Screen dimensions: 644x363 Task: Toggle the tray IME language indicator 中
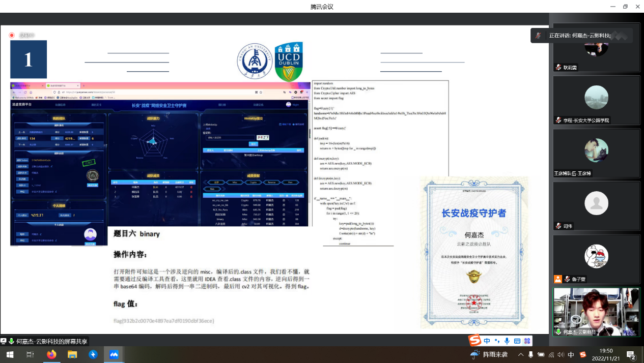coord(571,354)
